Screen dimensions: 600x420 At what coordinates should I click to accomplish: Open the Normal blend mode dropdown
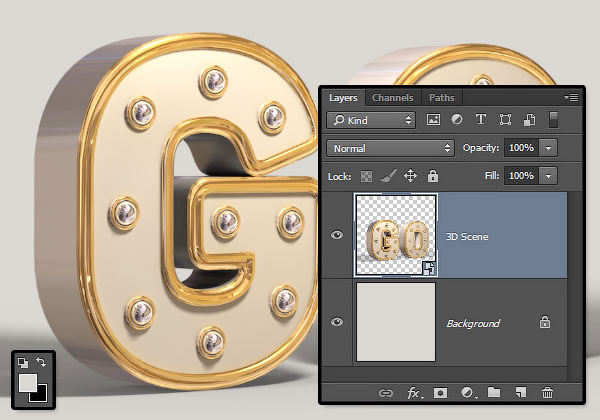[x=390, y=148]
